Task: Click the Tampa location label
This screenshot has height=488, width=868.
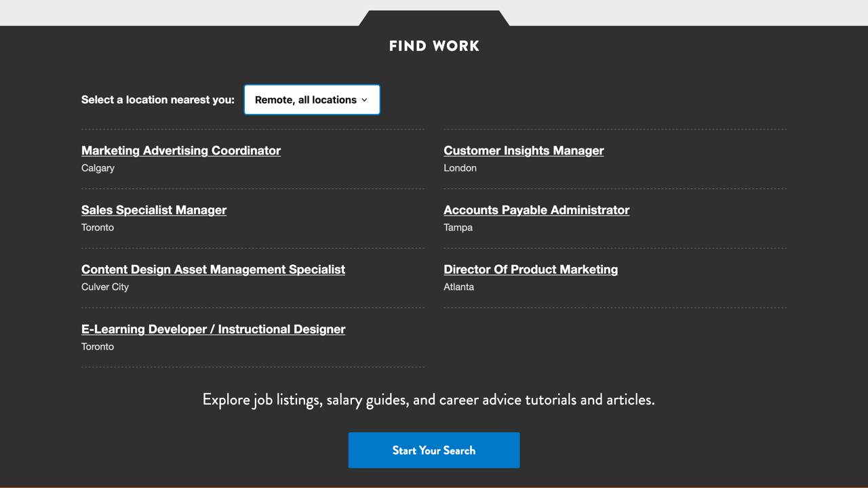Action: pyautogui.click(x=458, y=227)
